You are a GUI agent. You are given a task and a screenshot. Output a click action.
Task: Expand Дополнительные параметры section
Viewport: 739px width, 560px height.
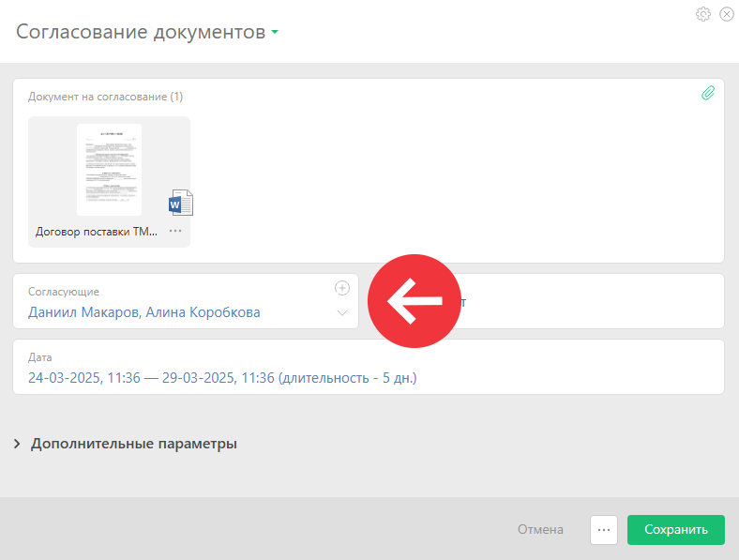[126, 444]
